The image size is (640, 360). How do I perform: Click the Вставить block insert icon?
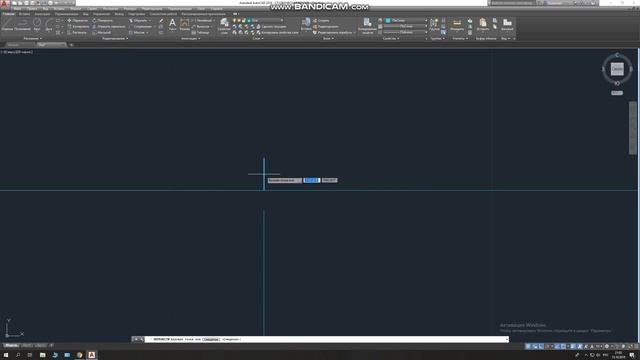click(306, 24)
